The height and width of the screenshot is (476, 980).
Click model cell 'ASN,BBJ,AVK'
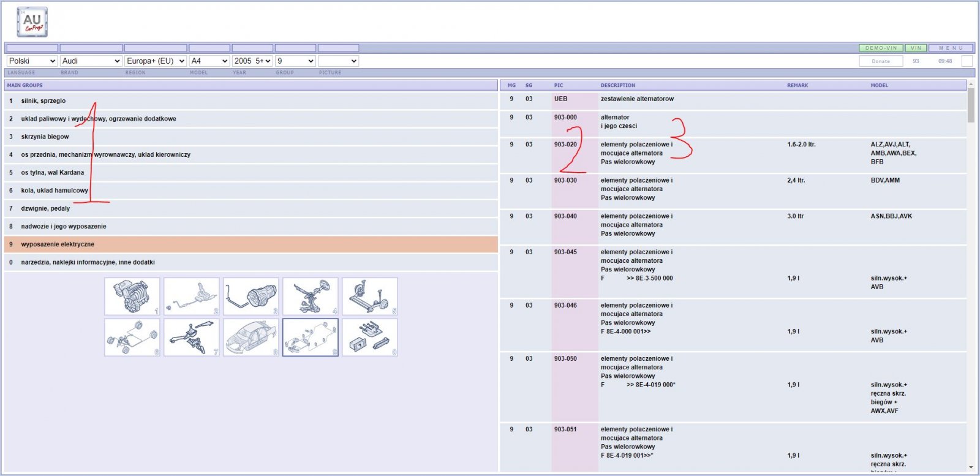click(891, 216)
